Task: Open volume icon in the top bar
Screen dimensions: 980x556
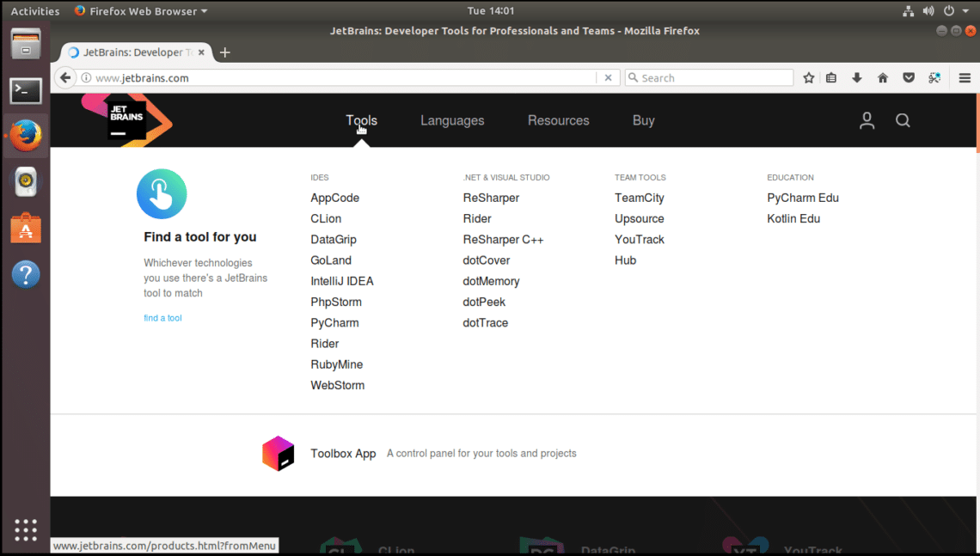Action: coord(928,10)
